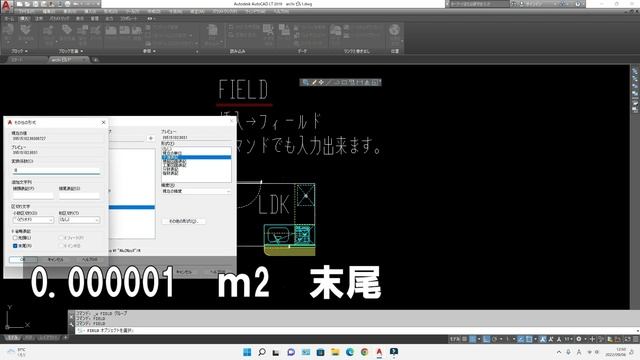Click the AutoCAD application menu logo
The width and height of the screenshot is (640, 360).
click(x=6, y=5)
